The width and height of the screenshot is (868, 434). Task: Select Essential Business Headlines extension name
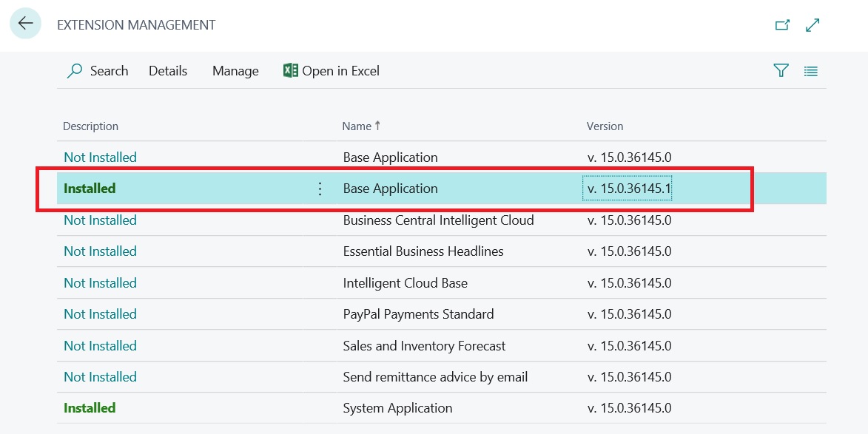423,251
